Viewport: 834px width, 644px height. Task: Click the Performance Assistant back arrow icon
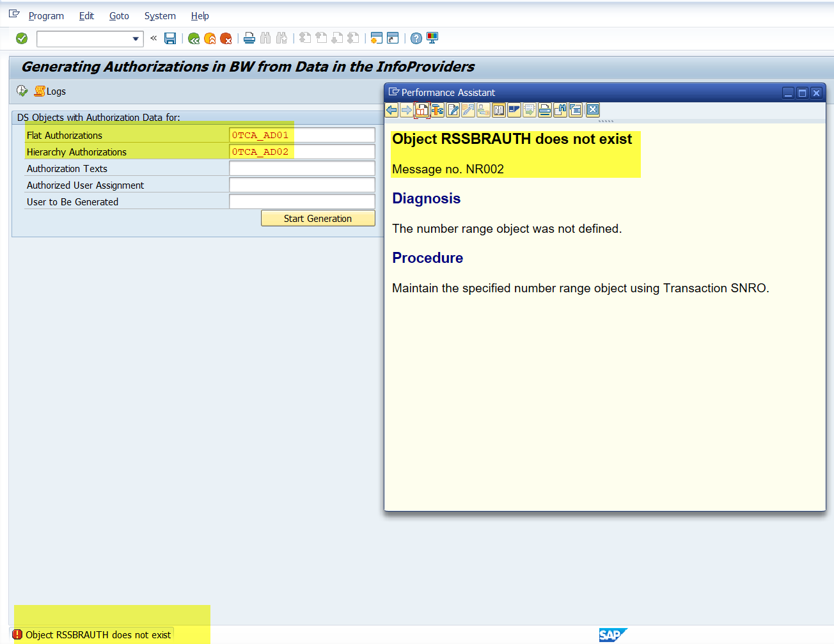tap(391, 110)
